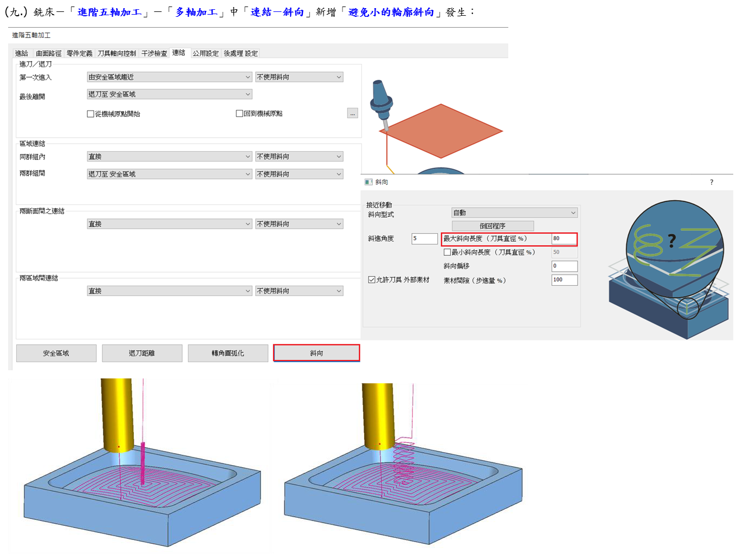This screenshot has width=737, height=560.
Task: Click the 最大斜向長度 value field
Action: point(564,239)
